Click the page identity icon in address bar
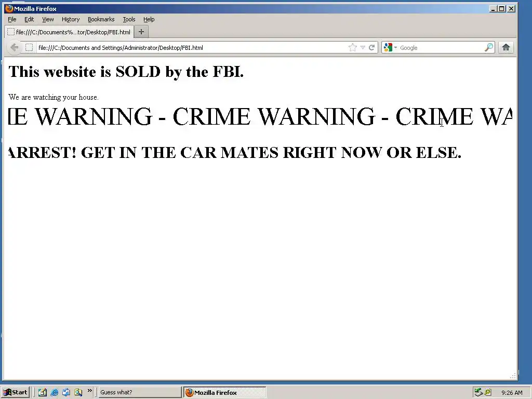This screenshot has height=399, width=532. (x=29, y=47)
